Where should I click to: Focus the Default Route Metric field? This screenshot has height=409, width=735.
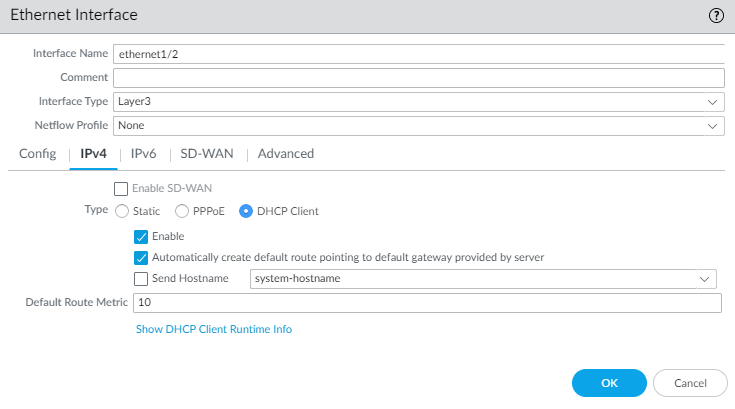tap(425, 302)
